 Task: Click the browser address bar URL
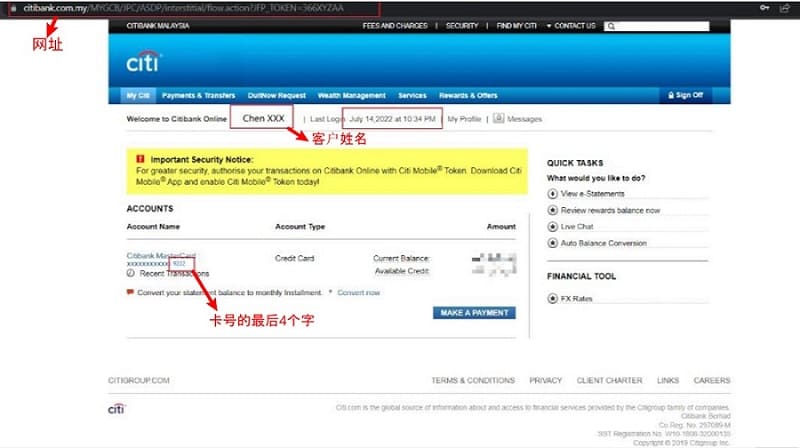click(184, 8)
